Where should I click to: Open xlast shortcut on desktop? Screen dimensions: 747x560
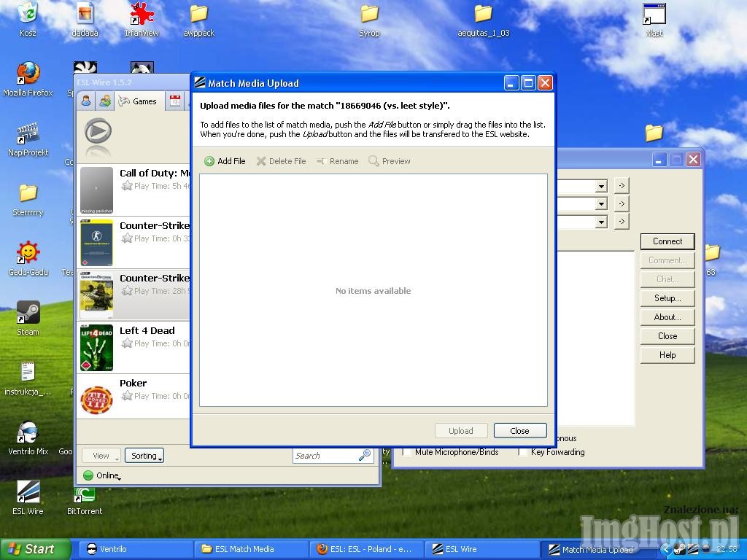coord(654,20)
